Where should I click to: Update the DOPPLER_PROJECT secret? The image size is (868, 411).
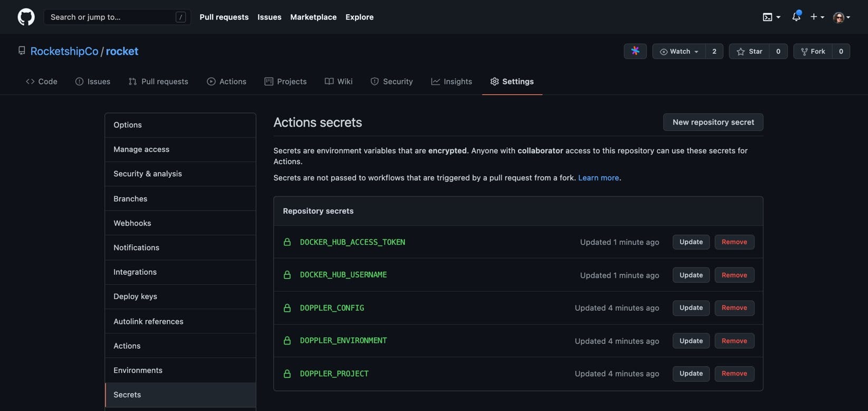pyautogui.click(x=691, y=374)
